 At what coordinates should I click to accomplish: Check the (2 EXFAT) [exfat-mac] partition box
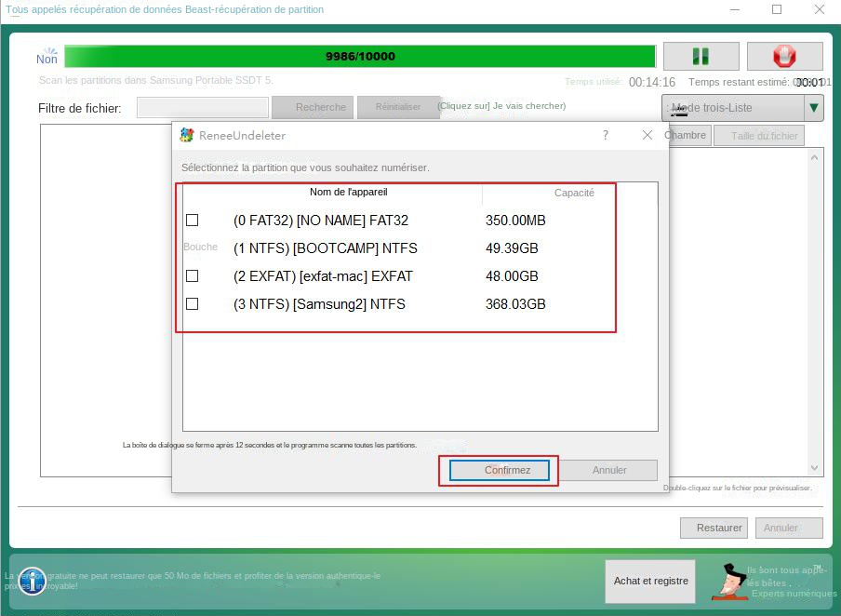pyautogui.click(x=192, y=275)
